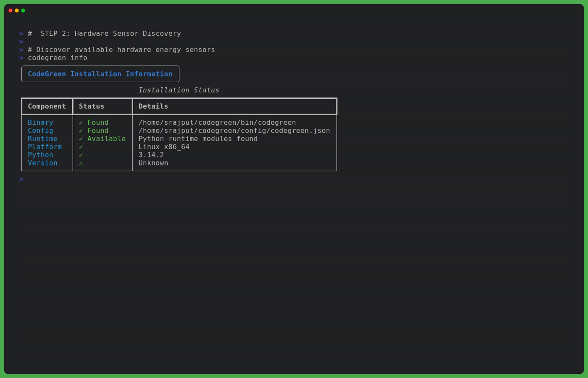
Task: Click the codegreen binary file path
Action: point(217,123)
